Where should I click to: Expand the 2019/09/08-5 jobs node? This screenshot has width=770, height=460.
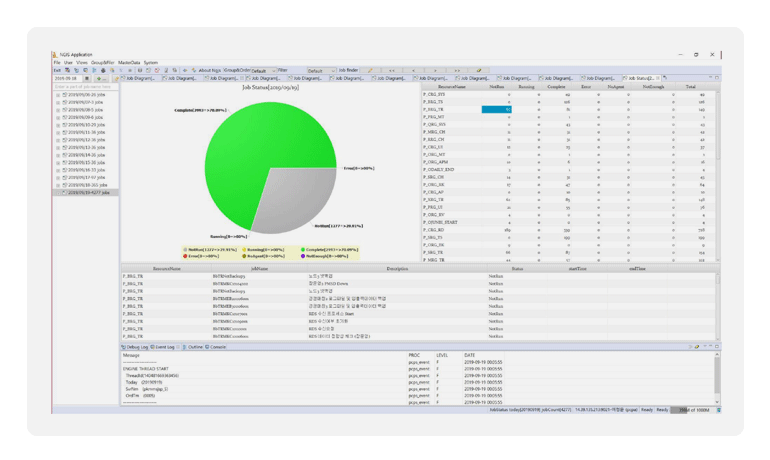click(x=58, y=110)
